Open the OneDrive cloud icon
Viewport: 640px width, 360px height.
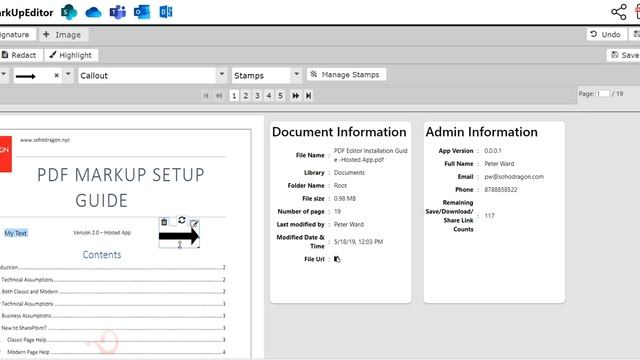coord(93,12)
